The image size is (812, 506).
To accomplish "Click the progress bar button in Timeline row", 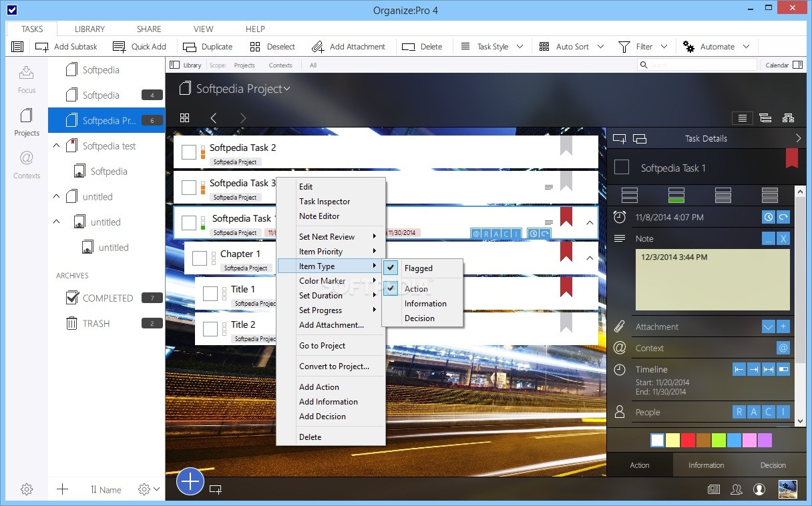I will (x=783, y=369).
